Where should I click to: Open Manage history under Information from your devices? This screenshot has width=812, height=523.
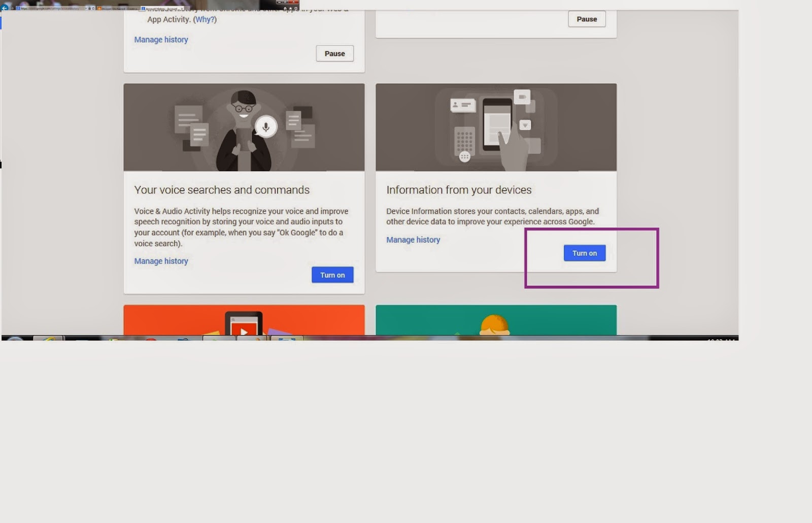413,240
